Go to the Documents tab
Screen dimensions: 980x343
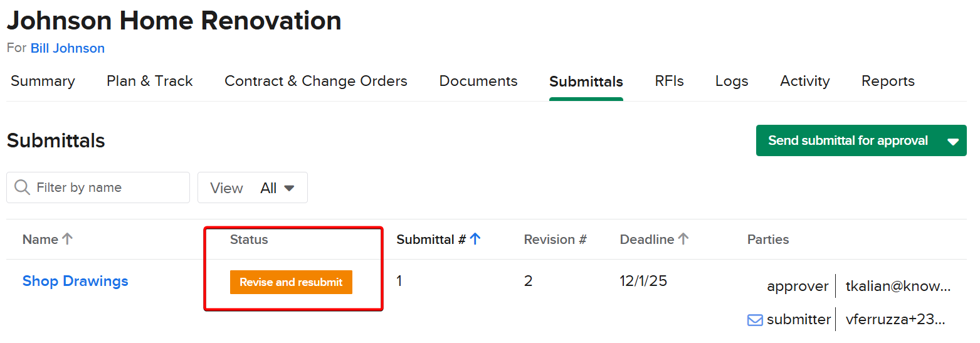(478, 82)
